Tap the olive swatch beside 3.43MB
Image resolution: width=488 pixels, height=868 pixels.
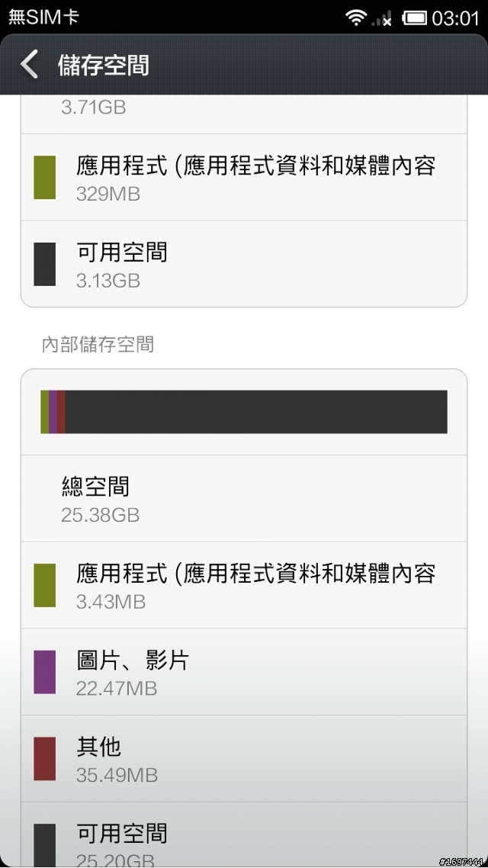(45, 586)
